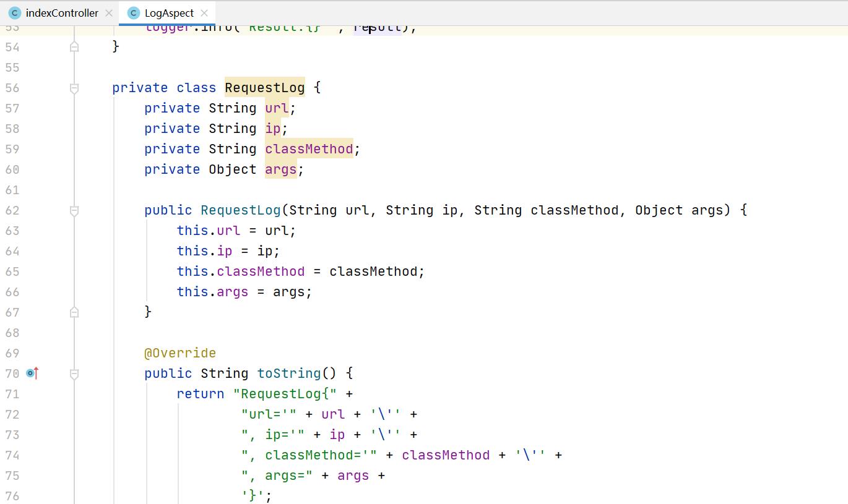Click the return keyword on line 71
The image size is (848, 504).
[x=201, y=394]
